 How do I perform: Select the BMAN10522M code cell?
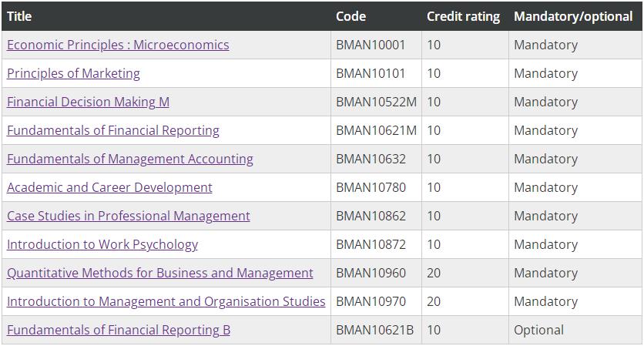pos(376,102)
